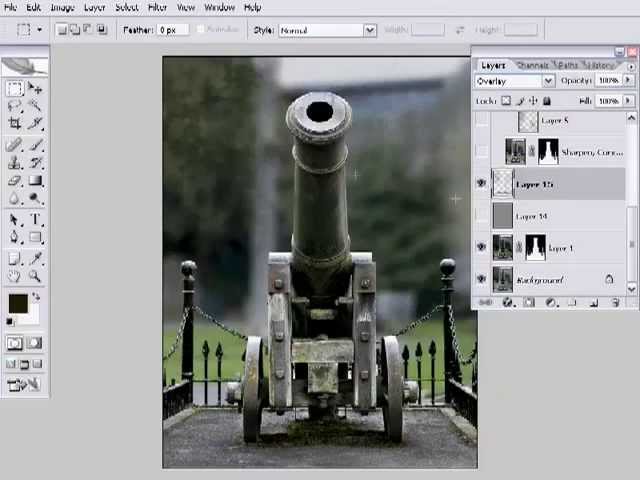Switch to Quick Mask mode
Screen dimensions: 640x480
tap(34, 343)
